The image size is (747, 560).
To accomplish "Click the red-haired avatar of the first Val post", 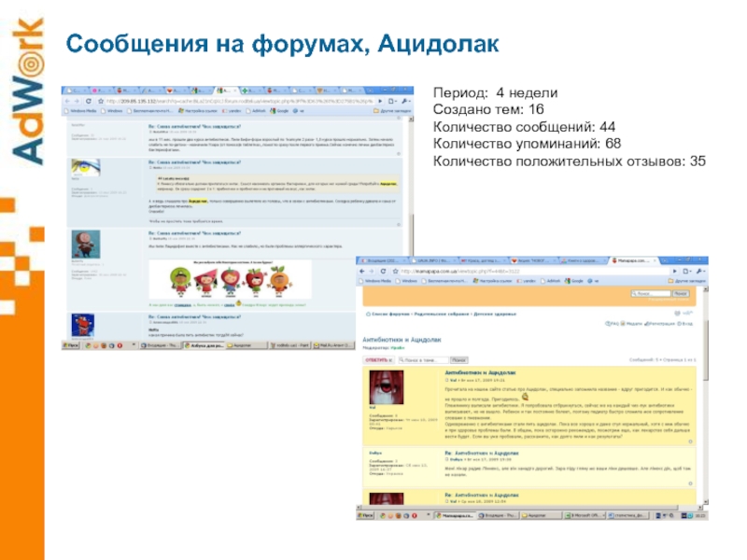I will pos(387,387).
